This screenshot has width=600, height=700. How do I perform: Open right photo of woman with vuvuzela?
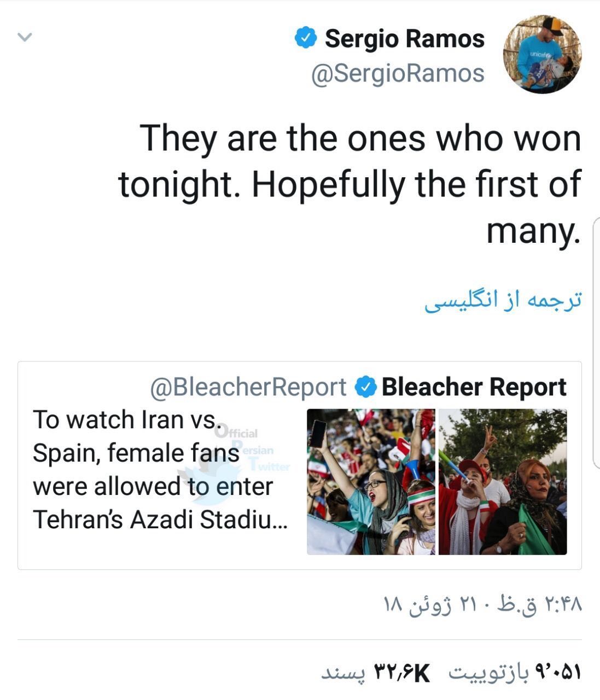(503, 482)
